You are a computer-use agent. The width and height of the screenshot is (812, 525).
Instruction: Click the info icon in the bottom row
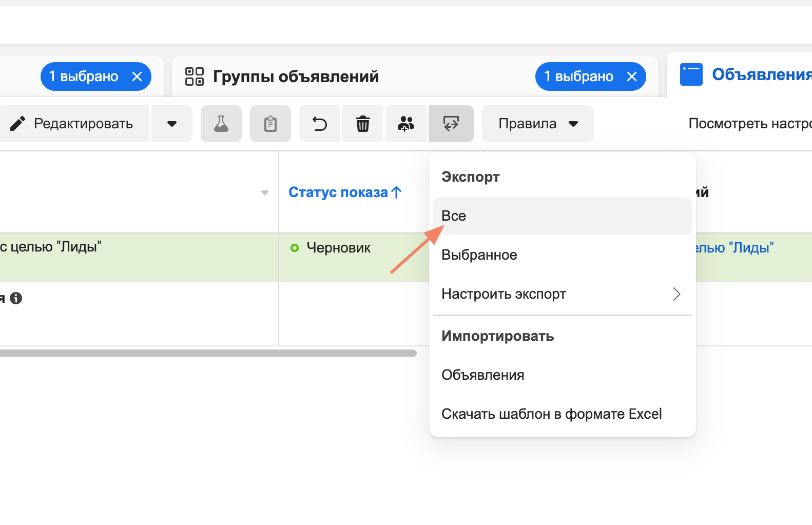(16, 298)
